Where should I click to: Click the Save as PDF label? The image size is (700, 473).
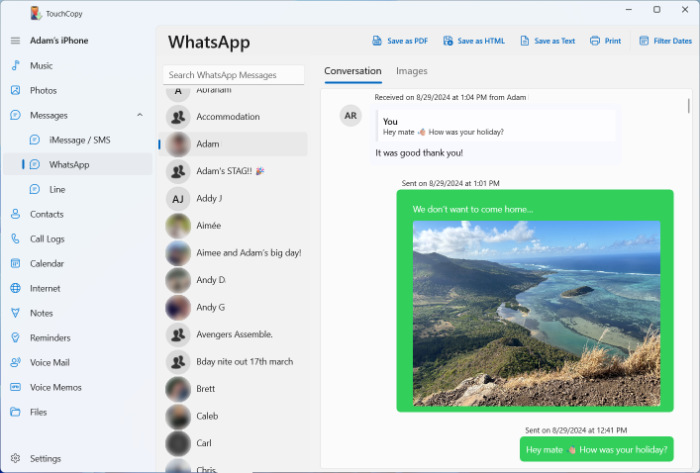(x=408, y=41)
